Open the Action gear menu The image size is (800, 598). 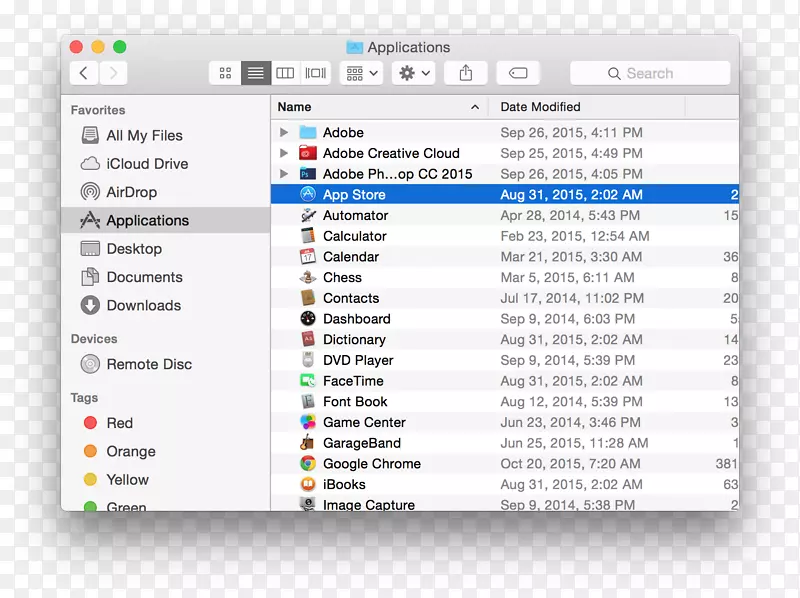[x=414, y=73]
